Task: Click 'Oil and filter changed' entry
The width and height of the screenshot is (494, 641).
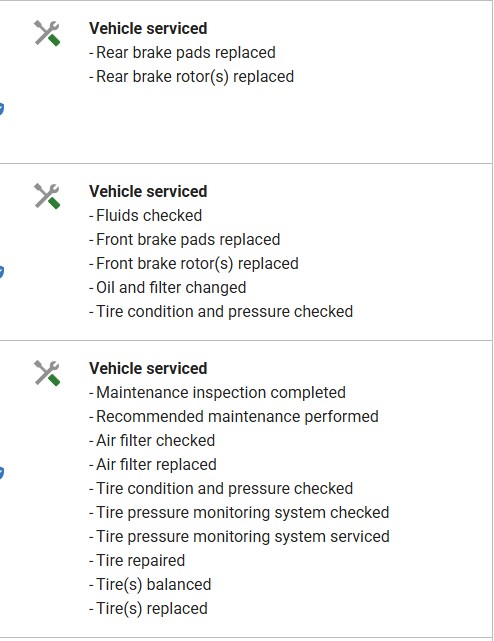Action: pos(168,288)
